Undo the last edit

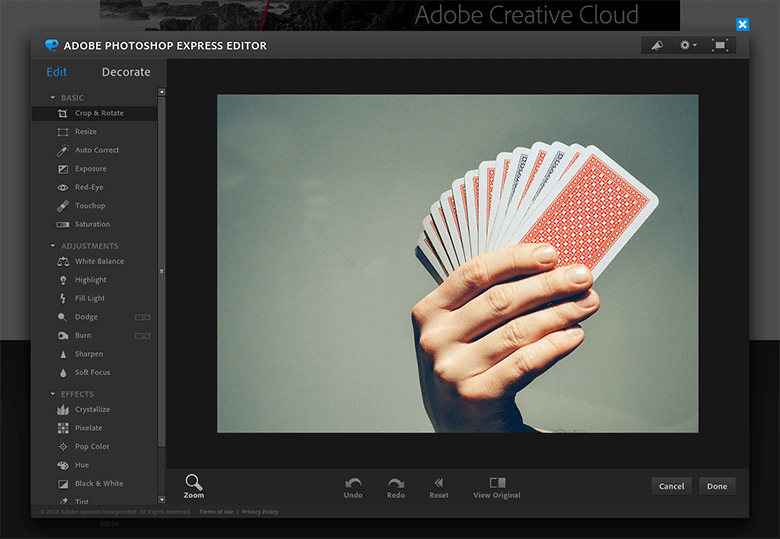(353, 488)
